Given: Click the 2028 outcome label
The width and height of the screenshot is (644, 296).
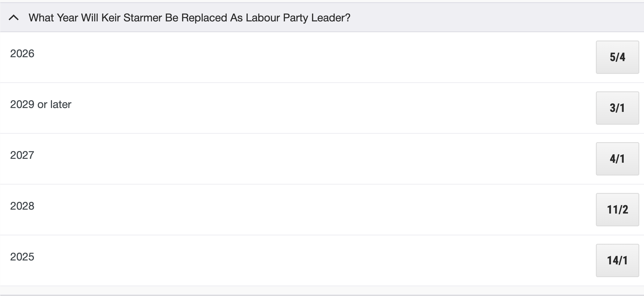Looking at the screenshot, I should 22,206.
